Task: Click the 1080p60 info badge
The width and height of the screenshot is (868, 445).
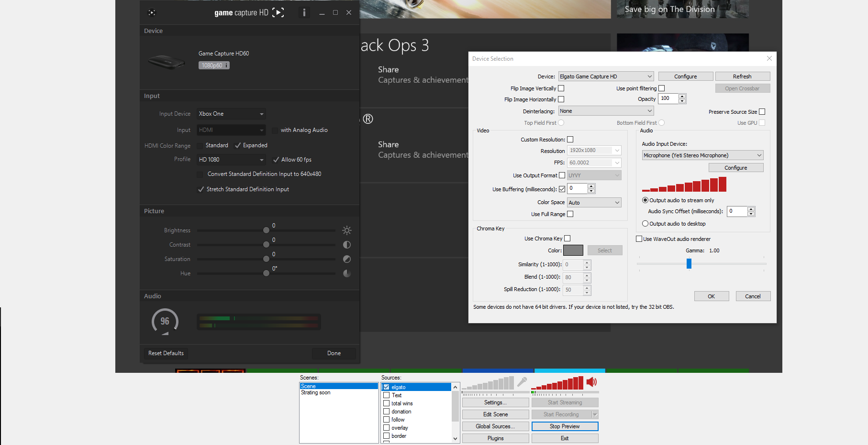Action: coord(214,65)
